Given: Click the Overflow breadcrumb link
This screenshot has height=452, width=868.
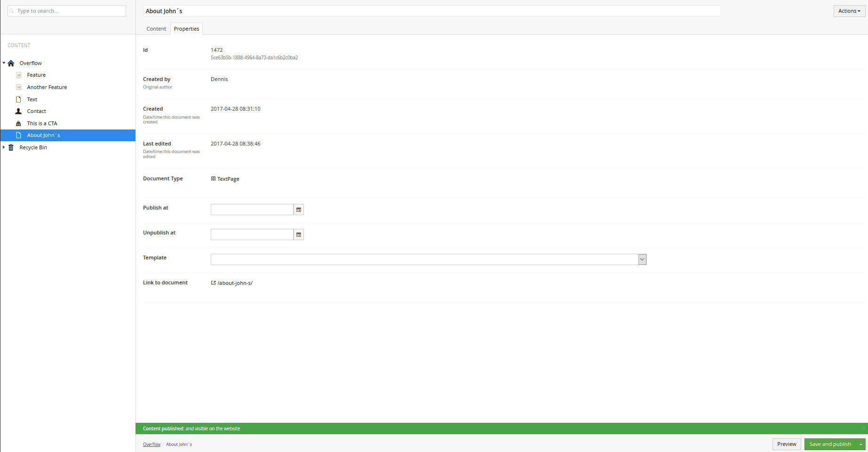Looking at the screenshot, I should [151, 444].
